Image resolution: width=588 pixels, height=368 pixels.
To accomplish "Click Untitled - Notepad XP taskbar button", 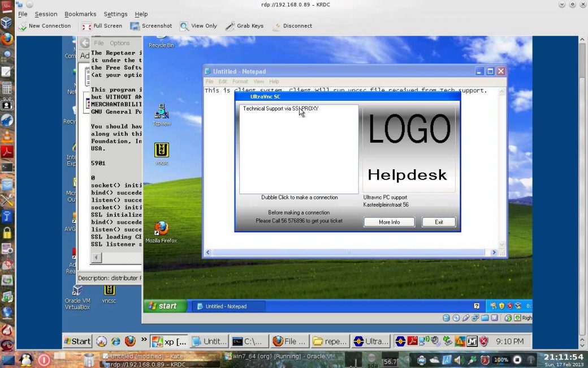I will click(x=229, y=306).
